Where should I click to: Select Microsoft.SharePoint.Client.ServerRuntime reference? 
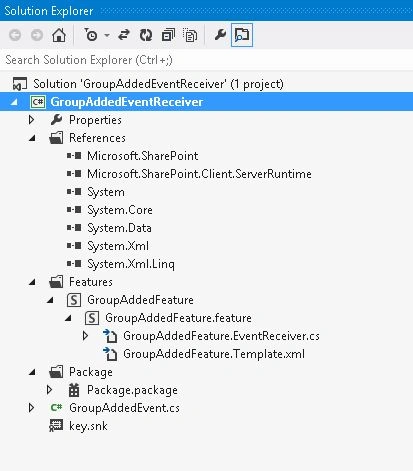[x=199, y=174]
